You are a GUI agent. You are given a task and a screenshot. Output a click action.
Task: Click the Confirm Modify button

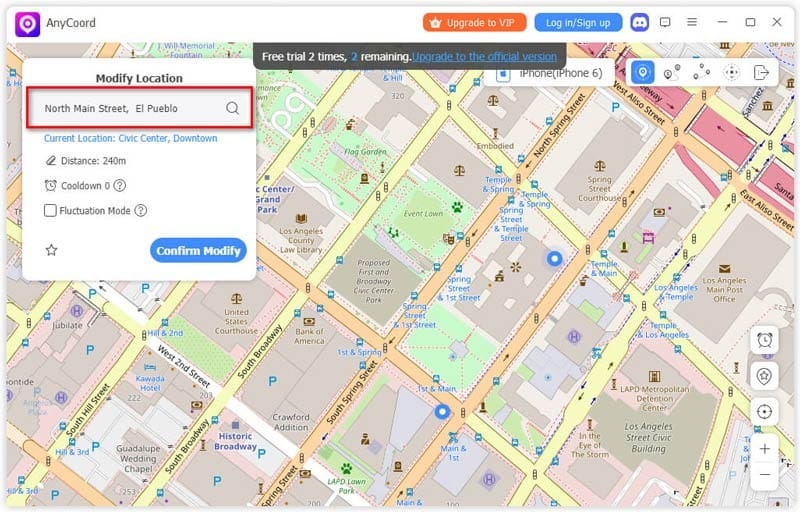click(198, 250)
